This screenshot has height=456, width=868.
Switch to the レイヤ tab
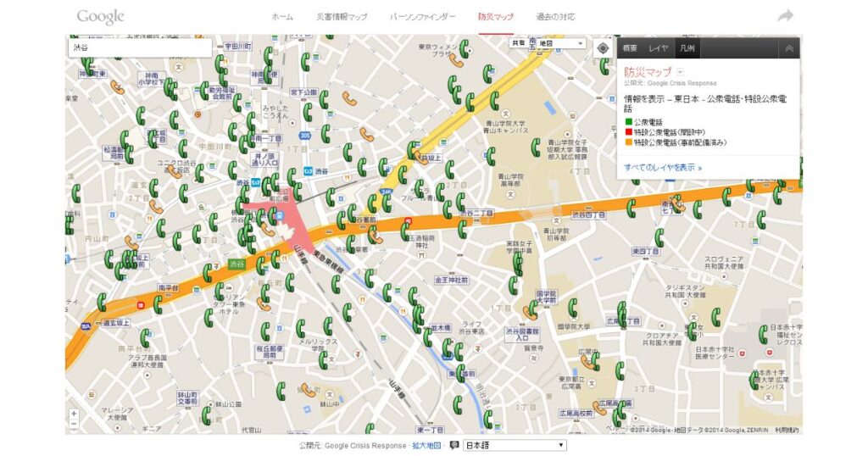pos(658,48)
